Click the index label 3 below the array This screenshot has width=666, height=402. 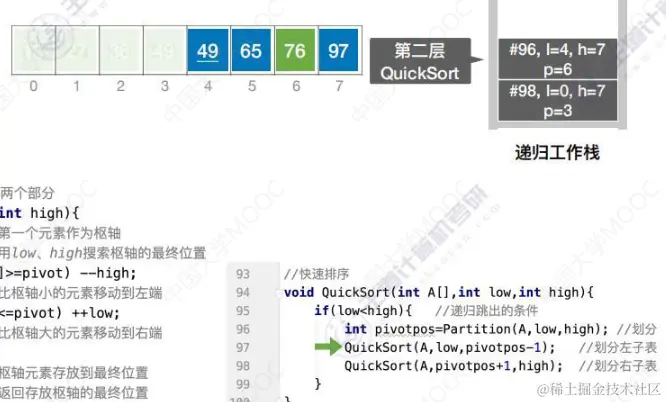click(x=165, y=86)
